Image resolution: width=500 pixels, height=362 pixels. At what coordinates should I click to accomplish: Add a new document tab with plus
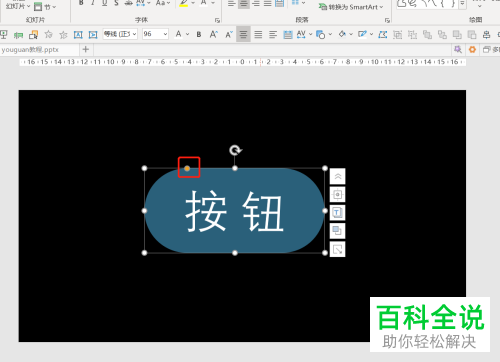click(86, 49)
